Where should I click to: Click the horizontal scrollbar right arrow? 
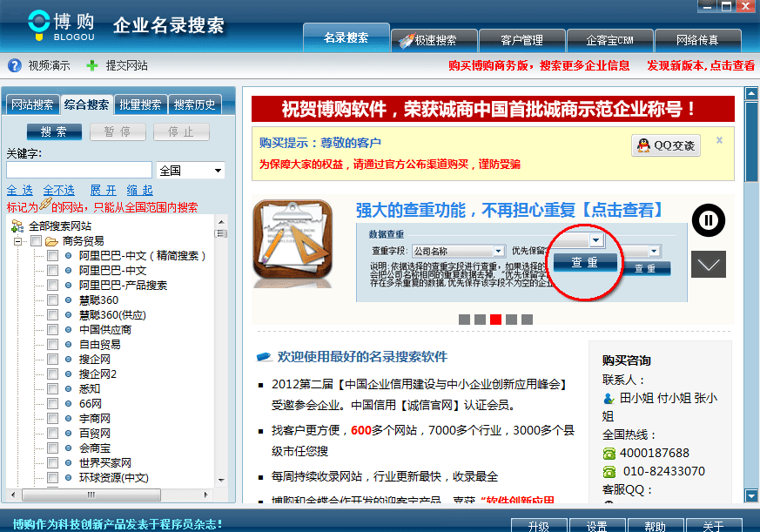coord(206,495)
